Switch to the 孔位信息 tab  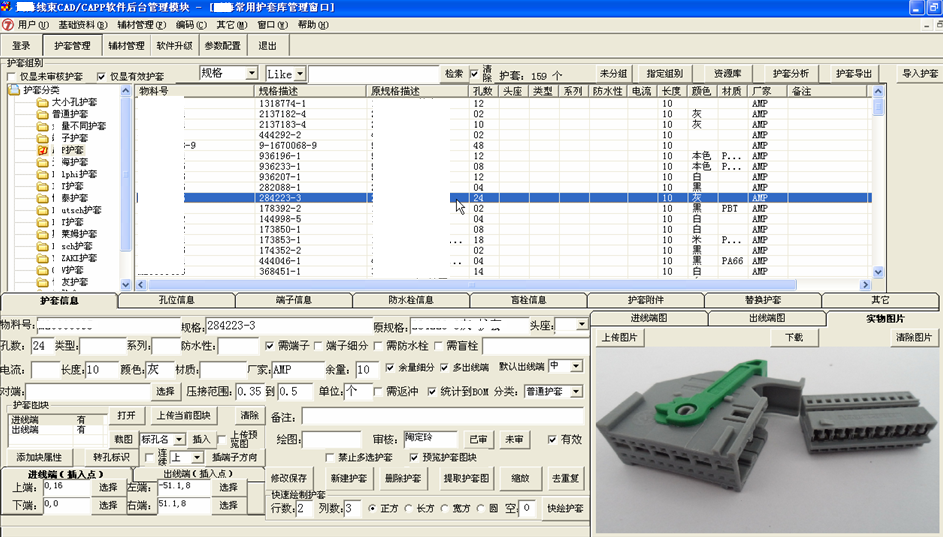(x=176, y=299)
